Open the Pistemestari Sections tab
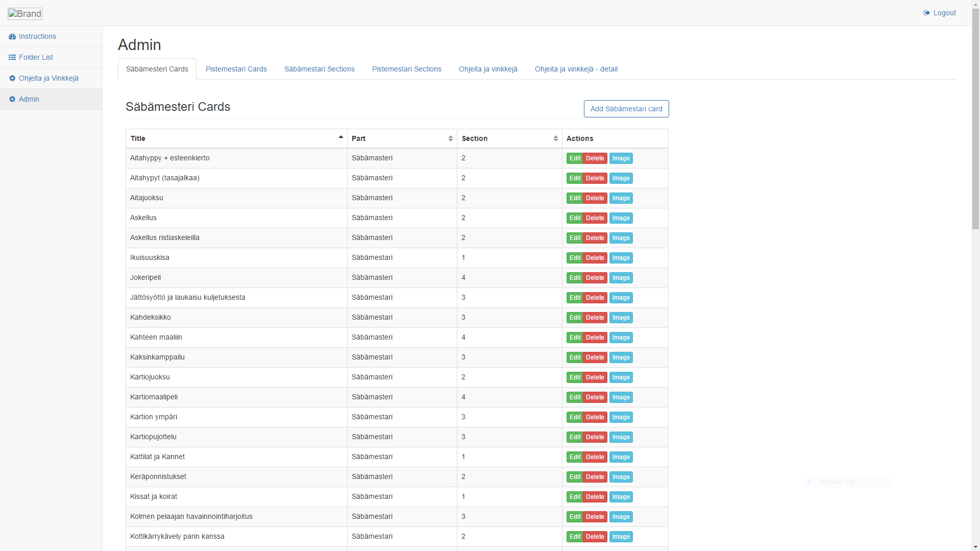Screen dimensions: 980x551 [406, 69]
